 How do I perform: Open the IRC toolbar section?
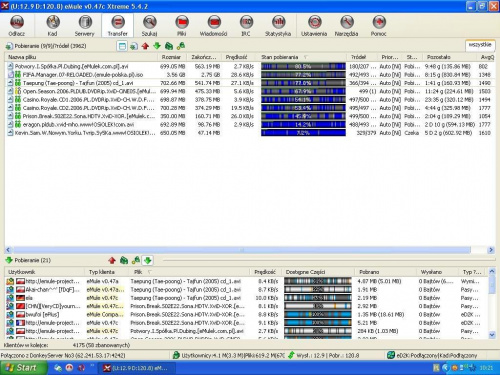246,26
